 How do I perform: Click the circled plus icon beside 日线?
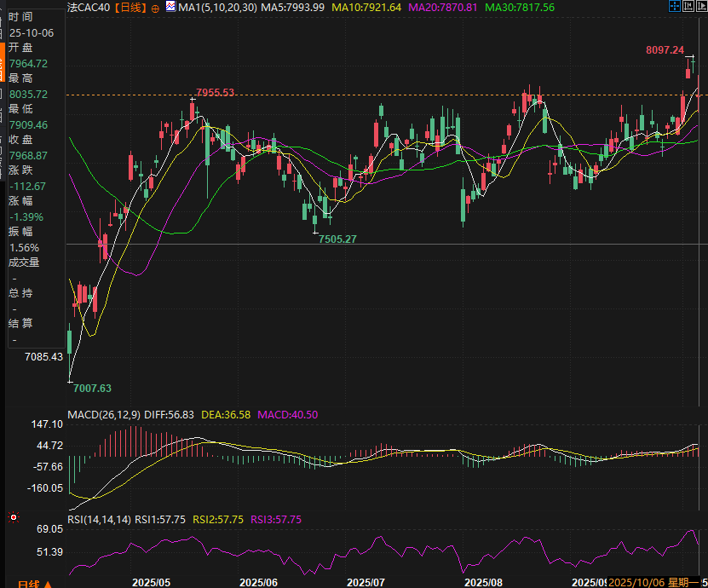(155, 7)
